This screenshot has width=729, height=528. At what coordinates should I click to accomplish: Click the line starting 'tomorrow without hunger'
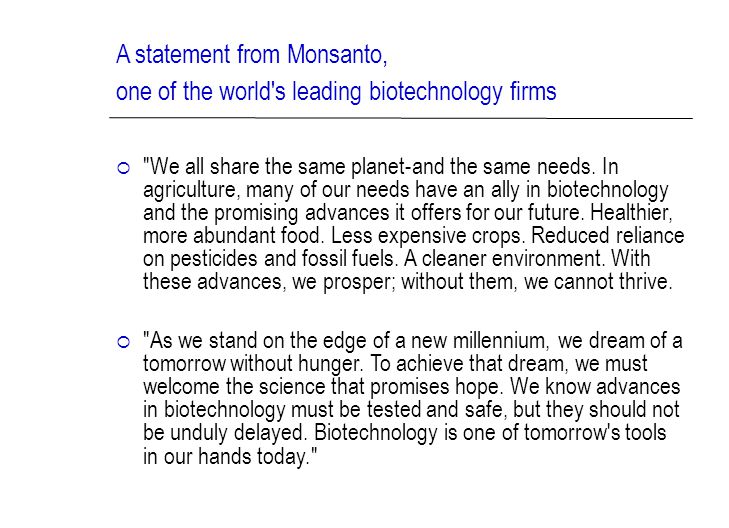[x=395, y=363]
